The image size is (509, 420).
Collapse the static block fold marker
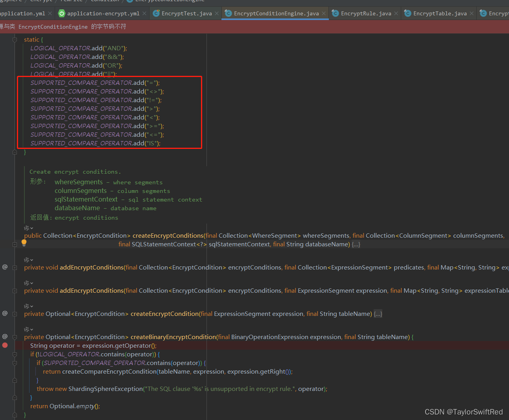(15, 40)
